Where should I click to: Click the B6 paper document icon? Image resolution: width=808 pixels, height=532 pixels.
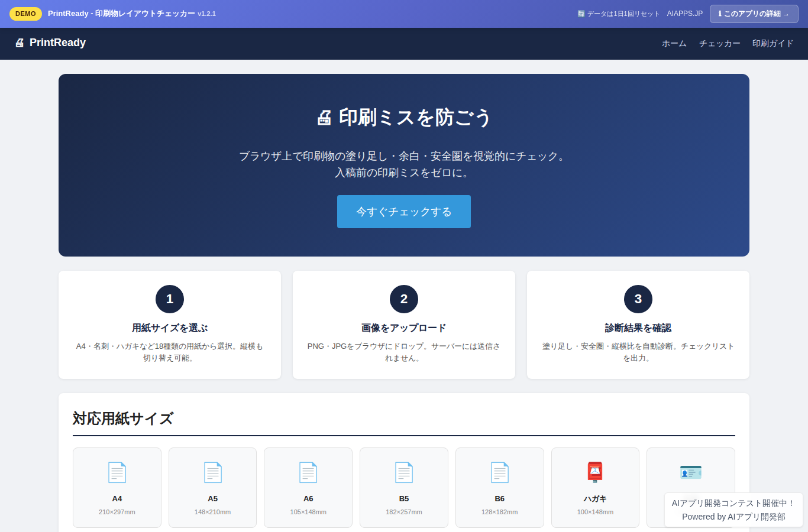(x=500, y=472)
